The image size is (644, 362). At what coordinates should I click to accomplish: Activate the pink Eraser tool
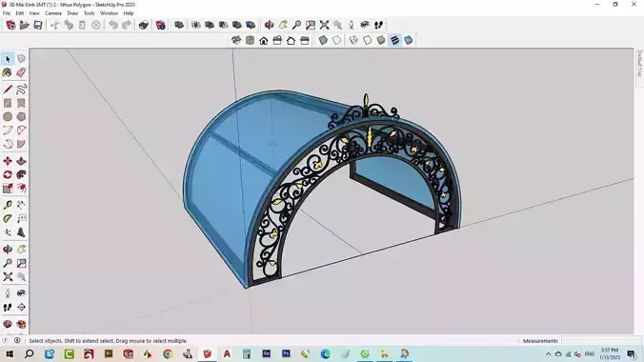coord(21,72)
